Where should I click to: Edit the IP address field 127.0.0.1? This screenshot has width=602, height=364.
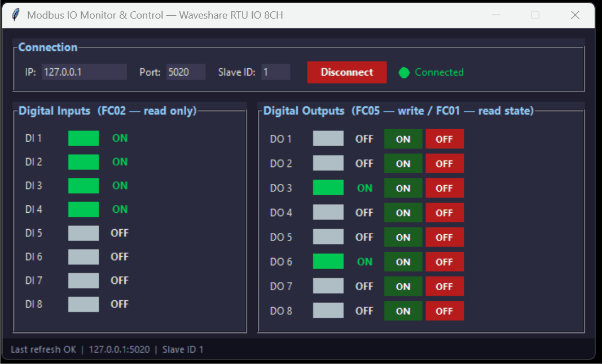point(84,72)
